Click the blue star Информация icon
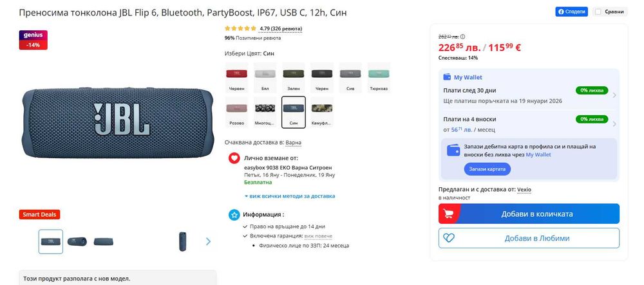644x285 pixels. (x=234, y=214)
